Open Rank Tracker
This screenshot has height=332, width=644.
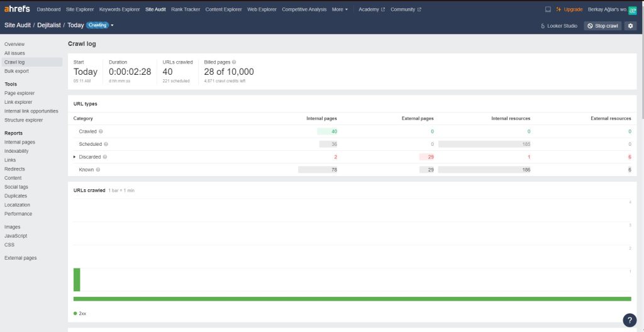coord(186,9)
